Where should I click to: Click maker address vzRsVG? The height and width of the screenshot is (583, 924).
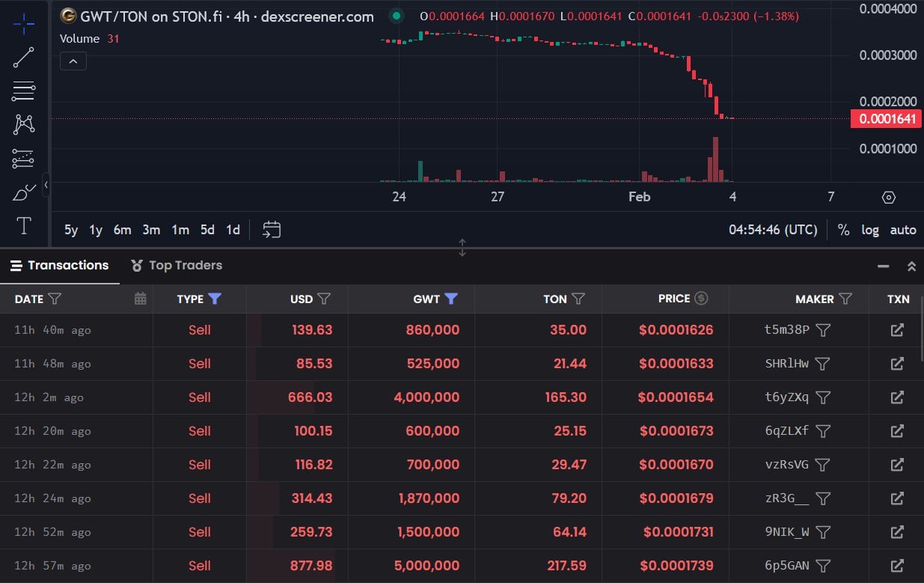pos(786,465)
